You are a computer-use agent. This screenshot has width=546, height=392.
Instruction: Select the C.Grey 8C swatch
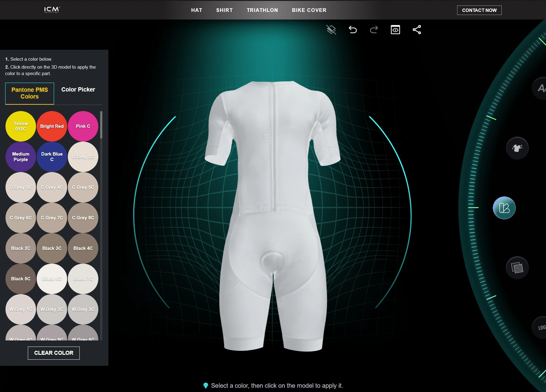pyautogui.click(x=83, y=218)
